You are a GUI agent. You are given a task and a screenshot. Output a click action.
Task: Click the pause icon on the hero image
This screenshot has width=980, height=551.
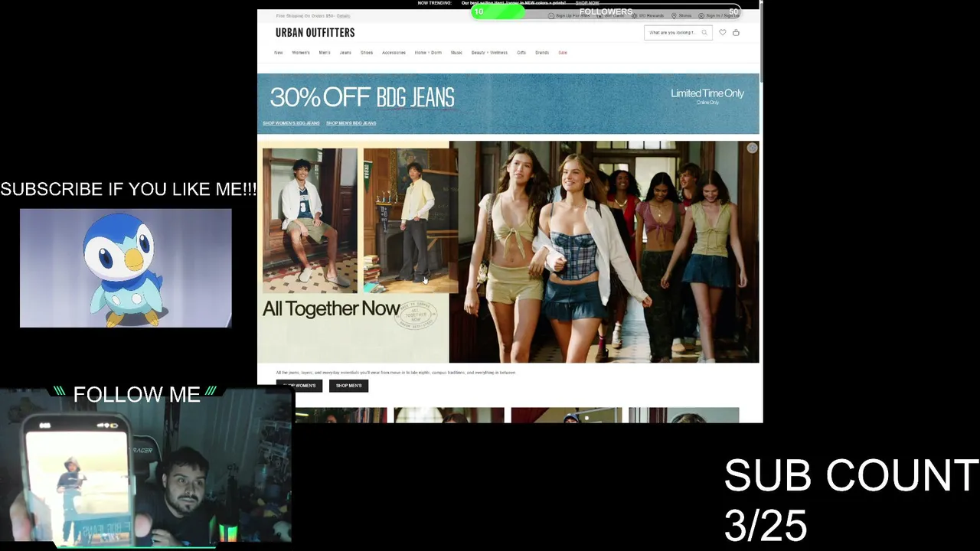coord(752,148)
